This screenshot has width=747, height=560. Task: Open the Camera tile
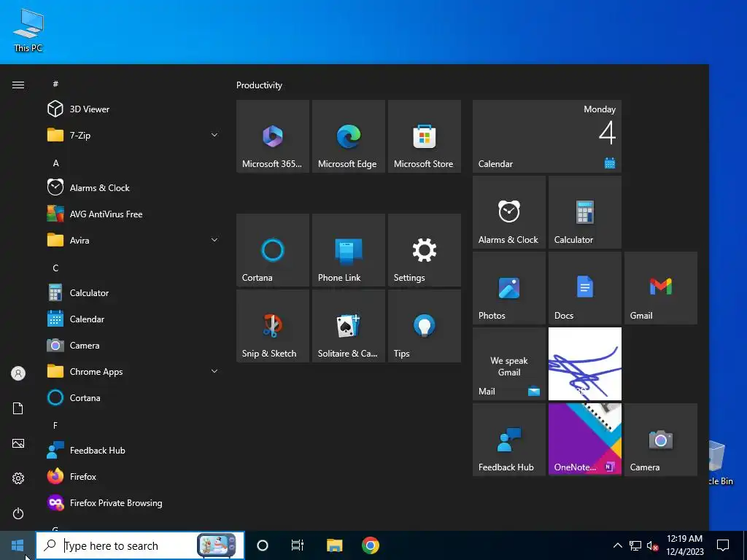661,440
